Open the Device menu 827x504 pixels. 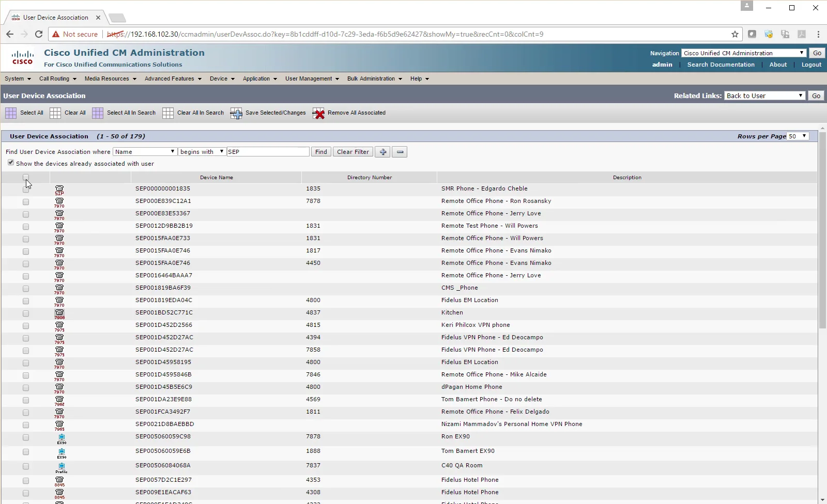(222, 78)
